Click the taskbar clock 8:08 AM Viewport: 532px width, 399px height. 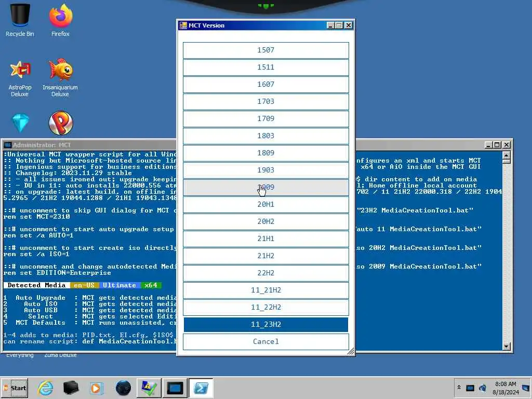(x=505, y=388)
